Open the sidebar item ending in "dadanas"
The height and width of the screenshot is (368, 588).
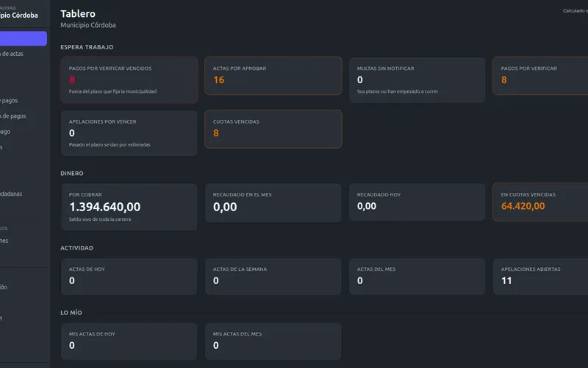point(11,194)
